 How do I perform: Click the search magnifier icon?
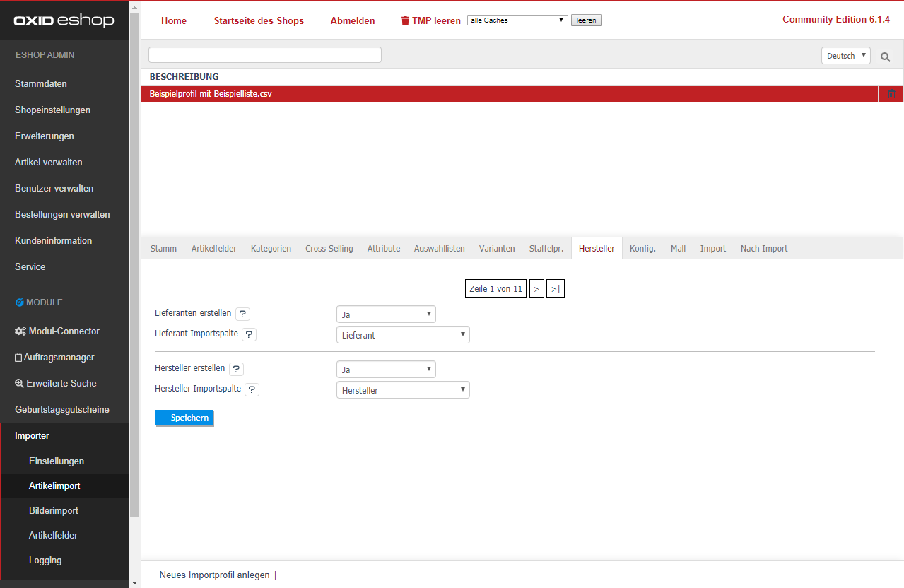click(x=885, y=57)
